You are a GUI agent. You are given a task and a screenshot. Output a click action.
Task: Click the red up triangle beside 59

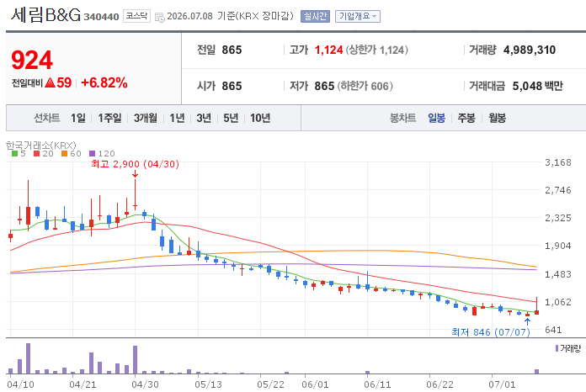pos(50,82)
